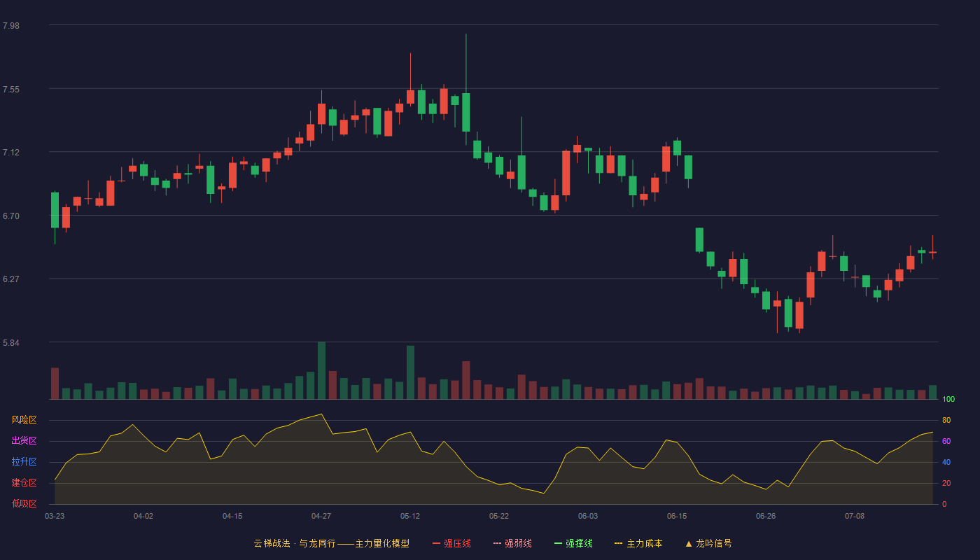This screenshot has height=560, width=980.
Task: Click the 04-02 date label
Action: click(x=143, y=516)
